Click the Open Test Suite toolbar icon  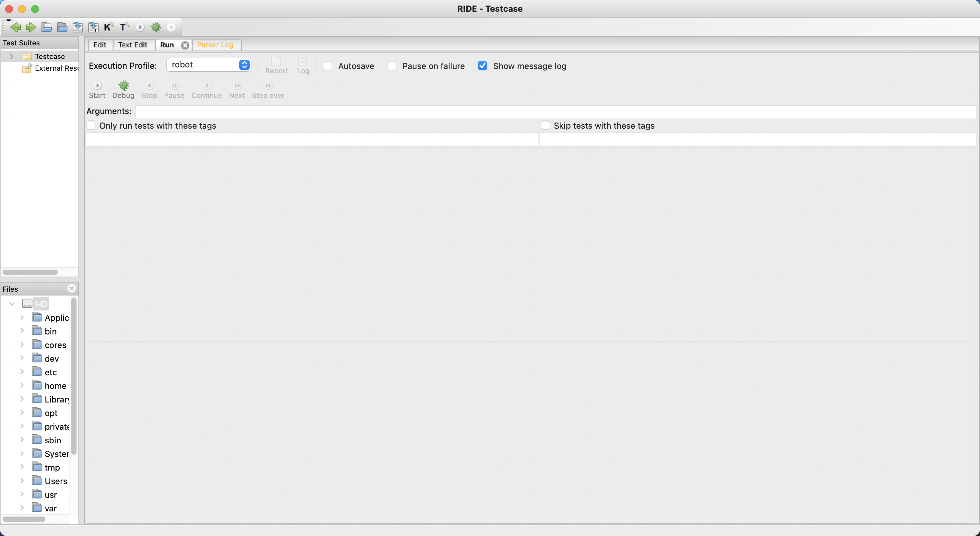point(47,27)
